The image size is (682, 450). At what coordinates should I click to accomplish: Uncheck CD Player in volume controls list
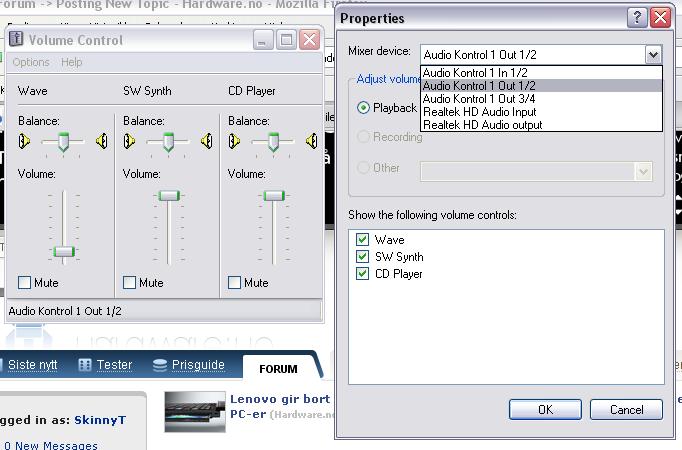coord(362,273)
